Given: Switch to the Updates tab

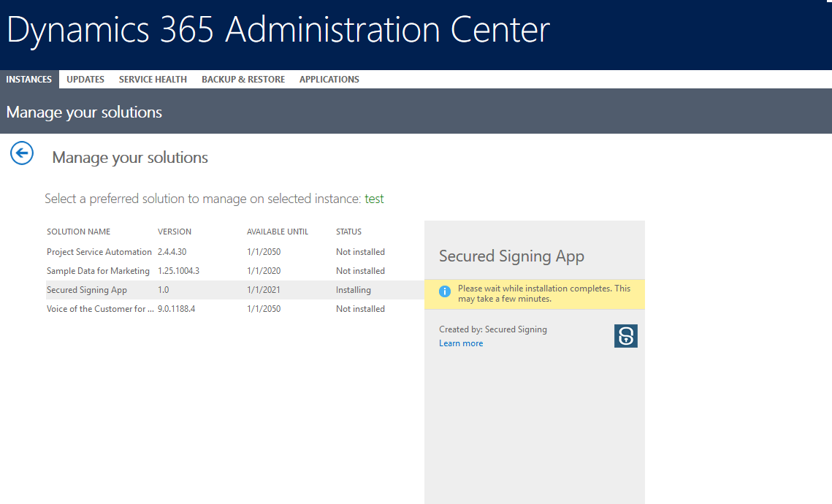Looking at the screenshot, I should click(85, 80).
